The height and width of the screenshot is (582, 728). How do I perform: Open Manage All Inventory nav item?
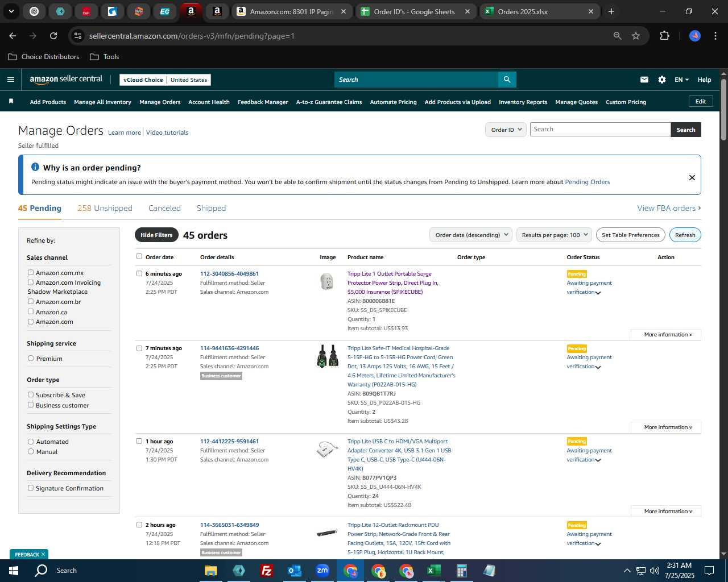pyautogui.click(x=102, y=102)
